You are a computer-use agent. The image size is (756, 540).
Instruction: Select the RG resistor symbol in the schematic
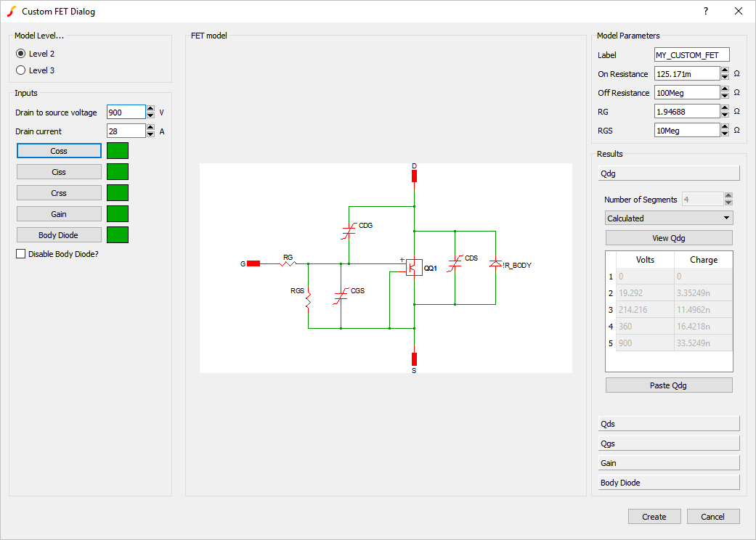click(x=288, y=263)
